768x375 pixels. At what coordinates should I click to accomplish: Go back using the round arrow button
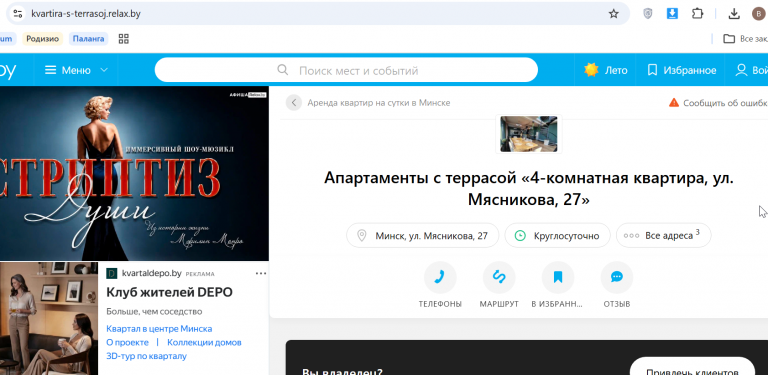click(294, 103)
